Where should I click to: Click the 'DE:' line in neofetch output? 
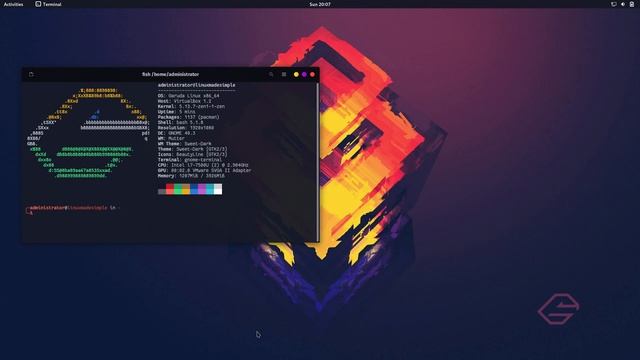point(177,133)
